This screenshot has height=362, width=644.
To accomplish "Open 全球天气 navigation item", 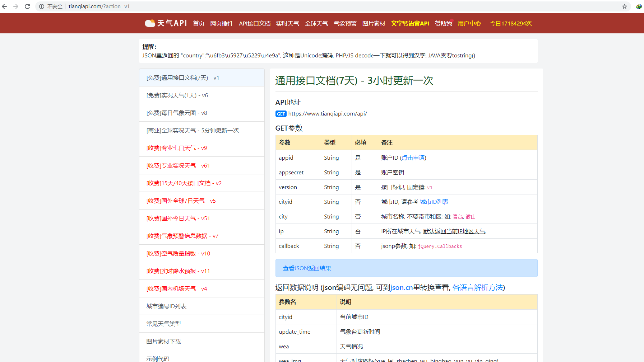I will click(x=316, y=23).
